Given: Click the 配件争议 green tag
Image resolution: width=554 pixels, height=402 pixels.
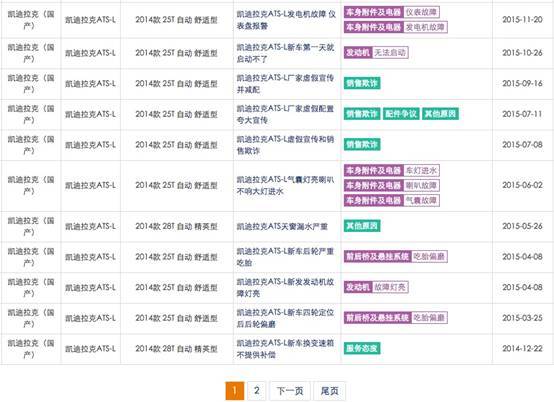Looking at the screenshot, I should pos(401,114).
